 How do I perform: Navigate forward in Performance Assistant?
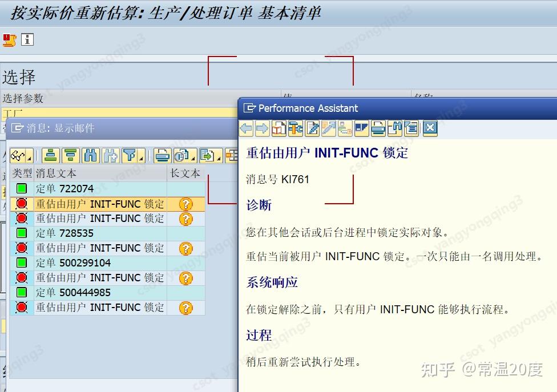pyautogui.click(x=263, y=128)
